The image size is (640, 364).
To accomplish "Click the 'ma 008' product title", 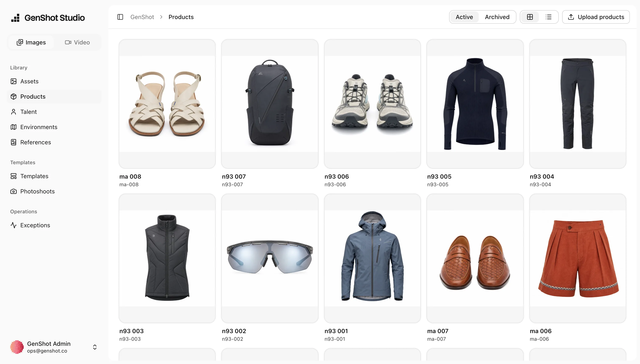I will [x=130, y=176].
